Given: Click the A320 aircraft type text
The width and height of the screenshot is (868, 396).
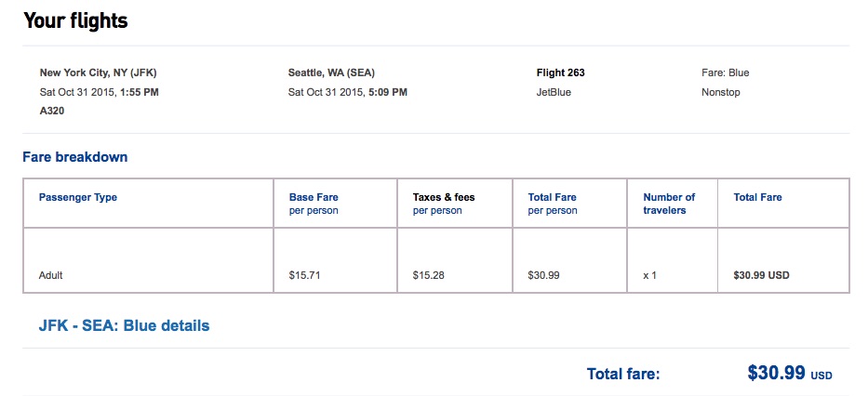Looking at the screenshot, I should (54, 112).
